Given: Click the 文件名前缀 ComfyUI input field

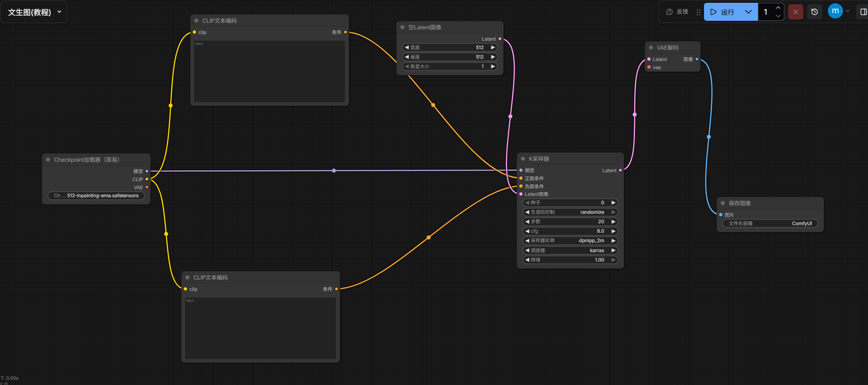Looking at the screenshot, I should point(770,224).
